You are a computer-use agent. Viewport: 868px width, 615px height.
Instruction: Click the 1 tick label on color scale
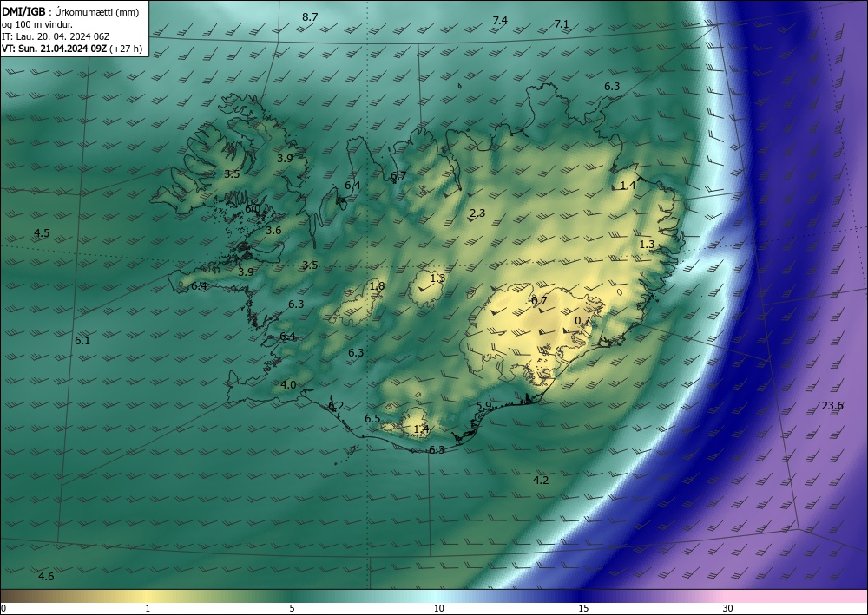tap(148, 609)
